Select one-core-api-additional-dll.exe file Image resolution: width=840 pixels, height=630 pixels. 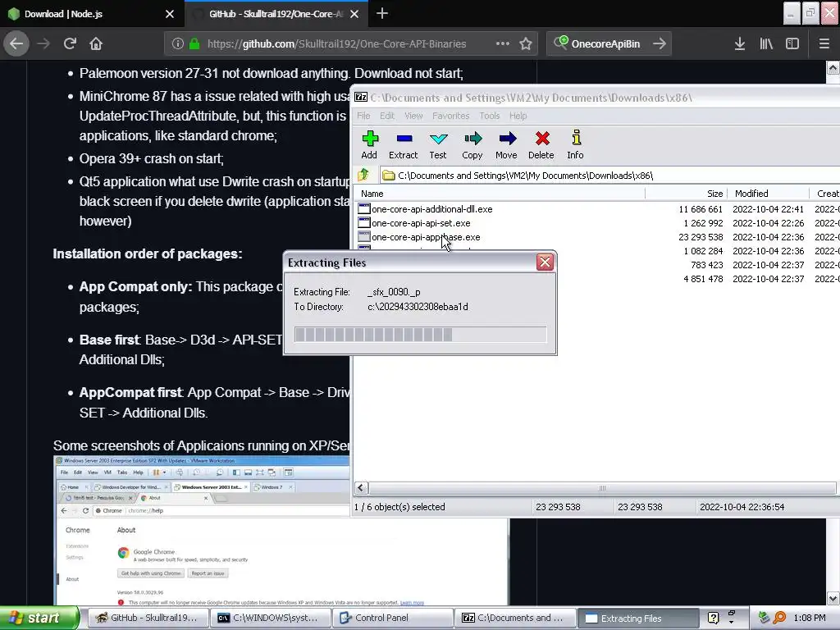point(431,209)
